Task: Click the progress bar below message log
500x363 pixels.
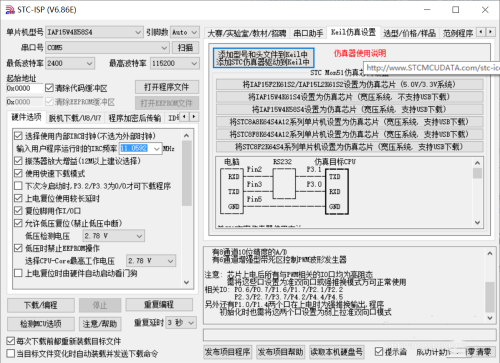Action: pos(349,335)
